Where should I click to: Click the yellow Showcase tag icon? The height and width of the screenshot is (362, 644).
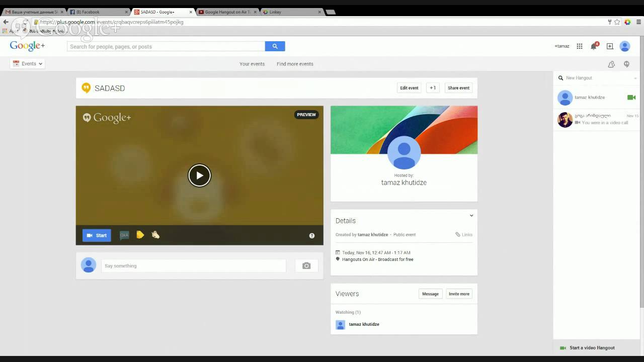pos(140,235)
